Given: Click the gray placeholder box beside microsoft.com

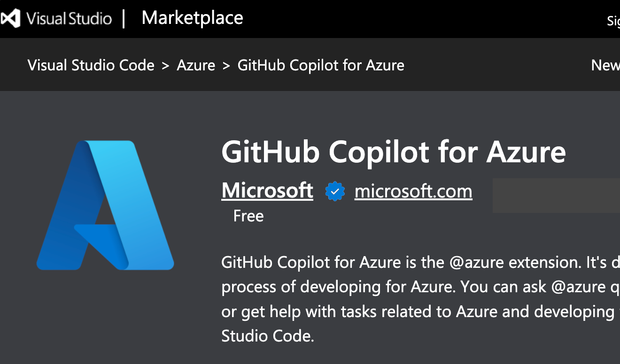Looking at the screenshot, I should (x=556, y=195).
